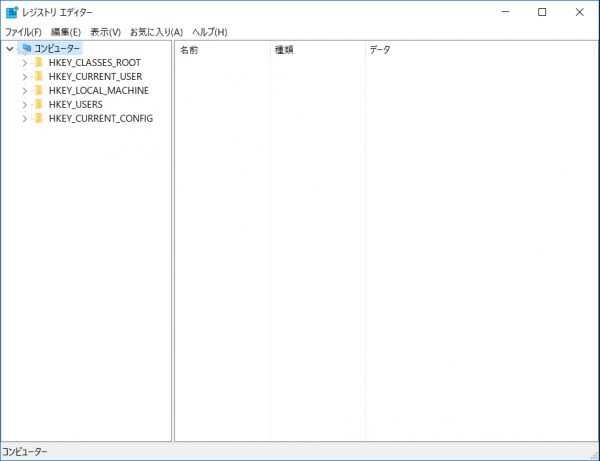Screen dimensions: 600x461
Task: Click the コンピューター computer icon in tree
Action: 26,48
